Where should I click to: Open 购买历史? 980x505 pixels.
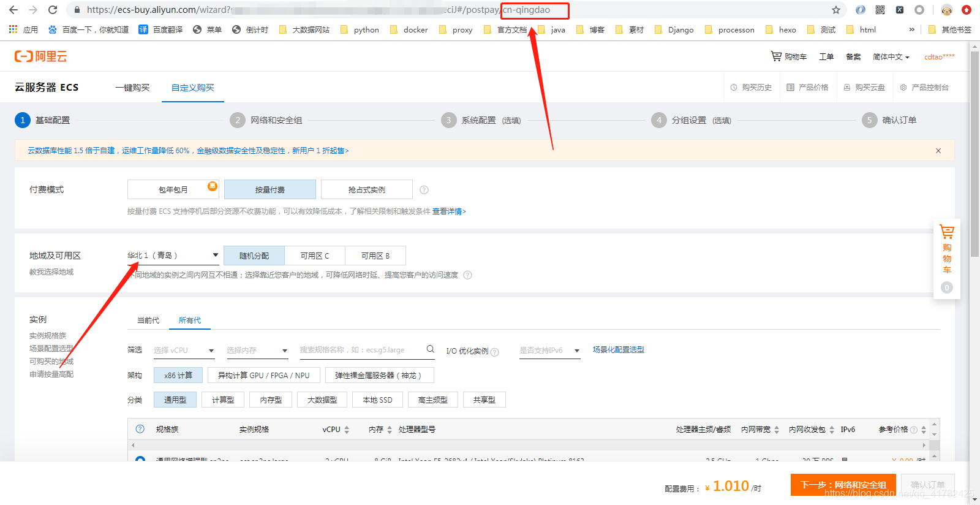(752, 88)
